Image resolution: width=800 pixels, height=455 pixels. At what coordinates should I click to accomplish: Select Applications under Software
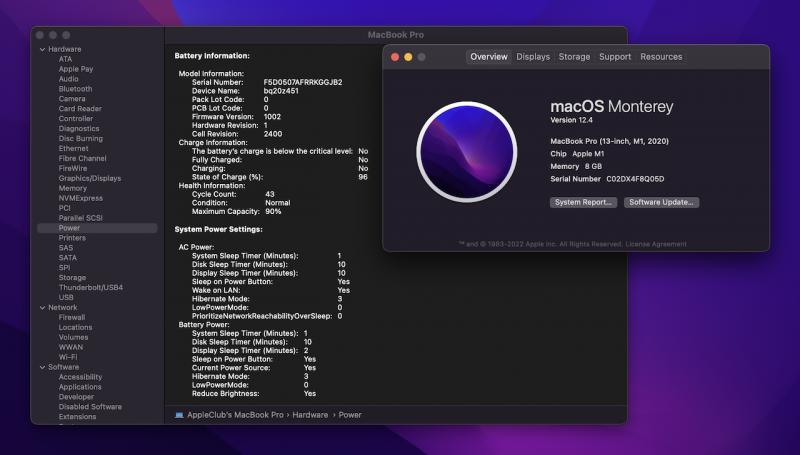[x=80, y=387]
